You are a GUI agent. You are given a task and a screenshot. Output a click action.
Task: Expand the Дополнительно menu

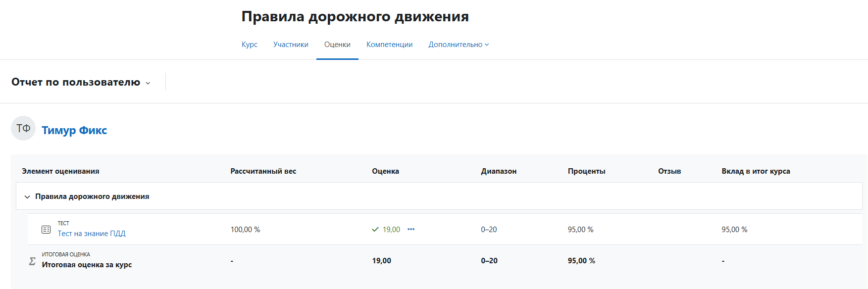tap(459, 45)
